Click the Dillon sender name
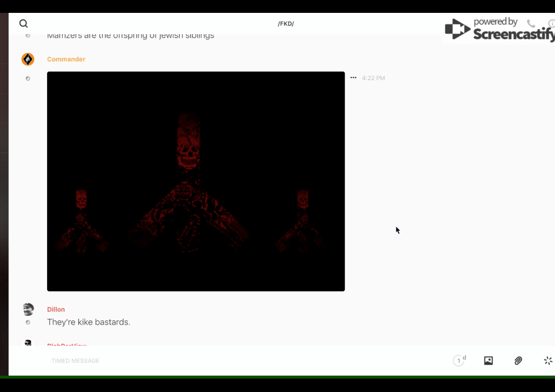555x392 pixels. pyautogui.click(x=56, y=309)
